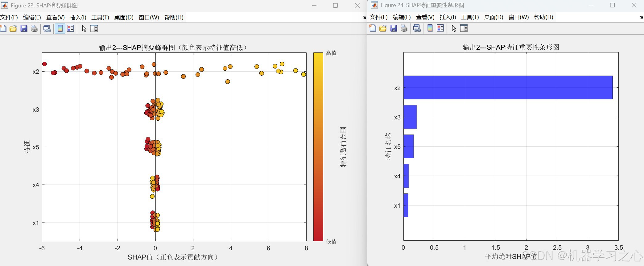The image size is (644, 266).
Task: Open 文件(F) menu in Figure 23
Action: click(9, 18)
